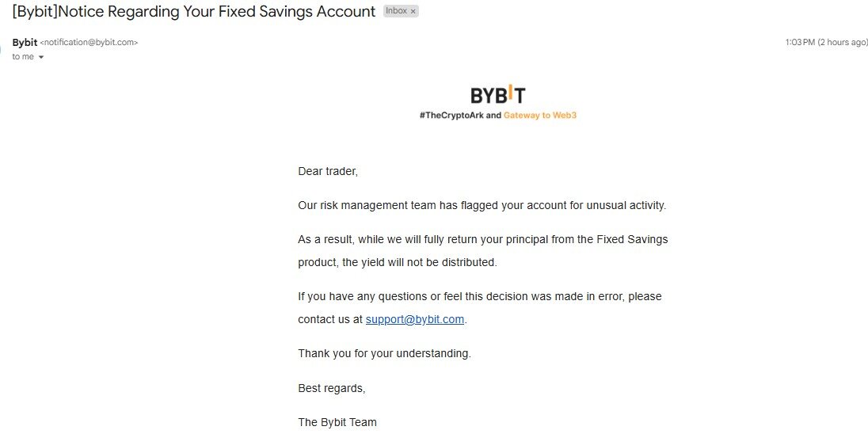Click the "to me" recipient text
This screenshot has width=868, height=434.
[23, 57]
